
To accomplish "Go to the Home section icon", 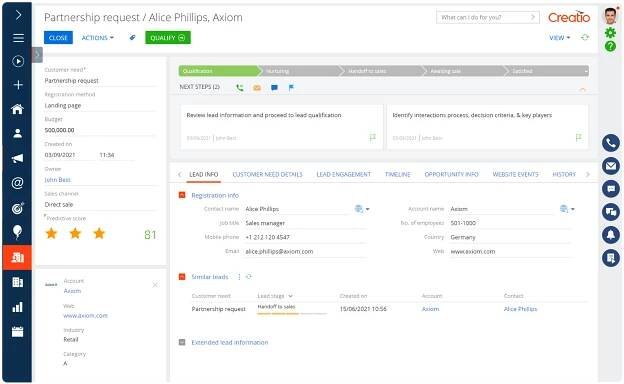I will click(x=18, y=109).
